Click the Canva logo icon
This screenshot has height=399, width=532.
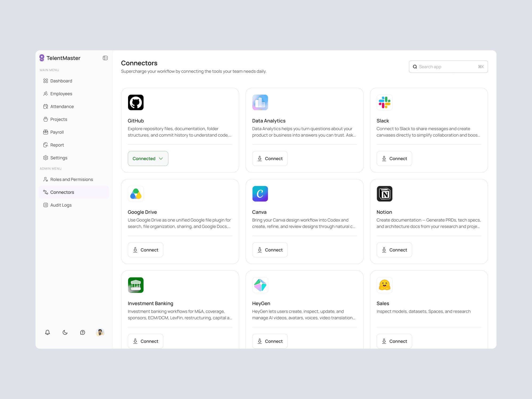pyautogui.click(x=260, y=194)
